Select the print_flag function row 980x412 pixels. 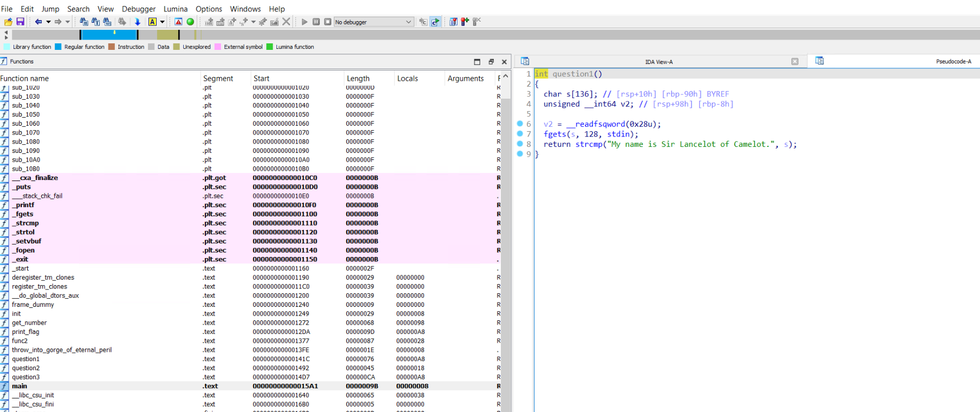249,332
